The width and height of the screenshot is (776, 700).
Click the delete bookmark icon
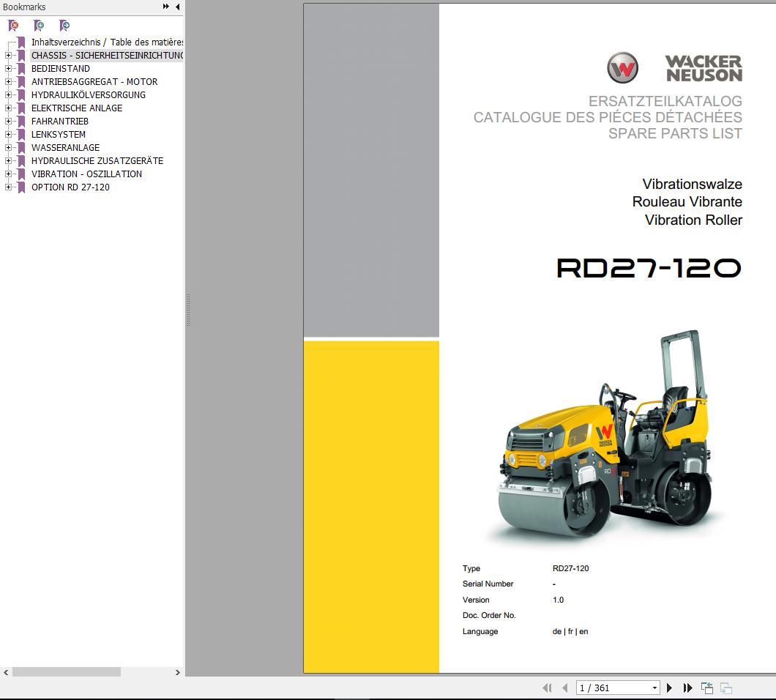[13, 25]
